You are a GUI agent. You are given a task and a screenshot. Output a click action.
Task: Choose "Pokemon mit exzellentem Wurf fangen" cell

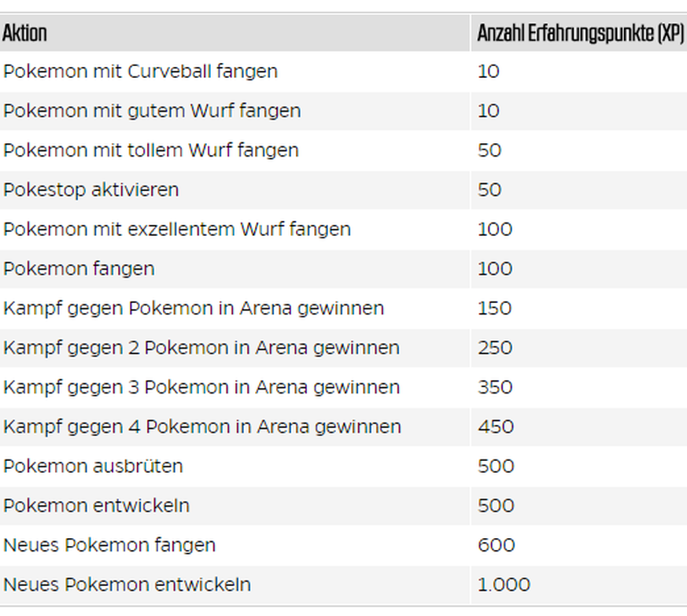coord(177,229)
